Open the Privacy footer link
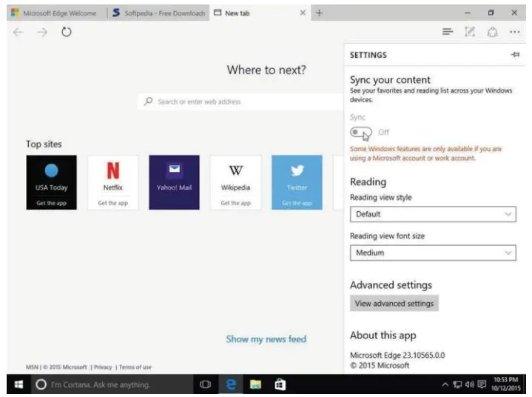The height and width of the screenshot is (397, 532). pos(103,367)
